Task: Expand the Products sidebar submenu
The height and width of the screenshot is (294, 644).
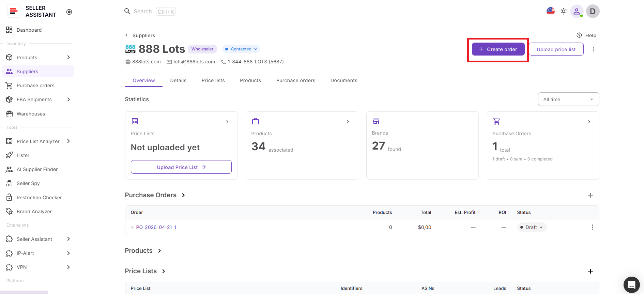Action: coord(68,57)
